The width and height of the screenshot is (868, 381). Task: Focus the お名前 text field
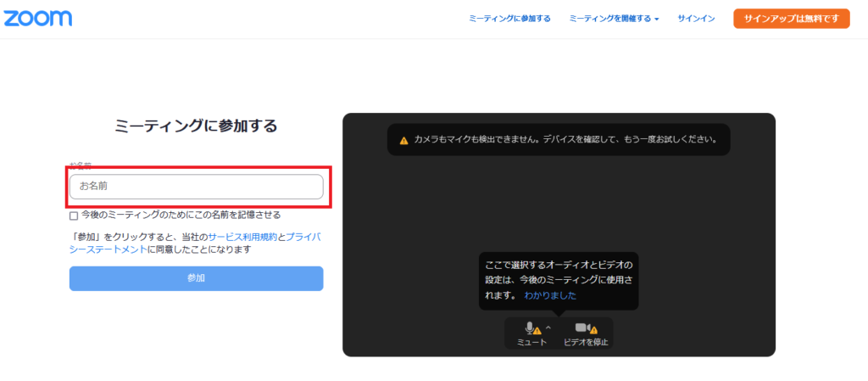[196, 186]
